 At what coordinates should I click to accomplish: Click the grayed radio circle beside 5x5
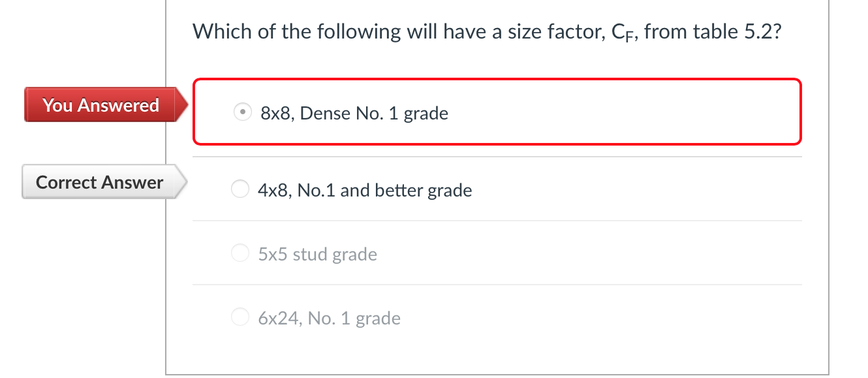(240, 253)
